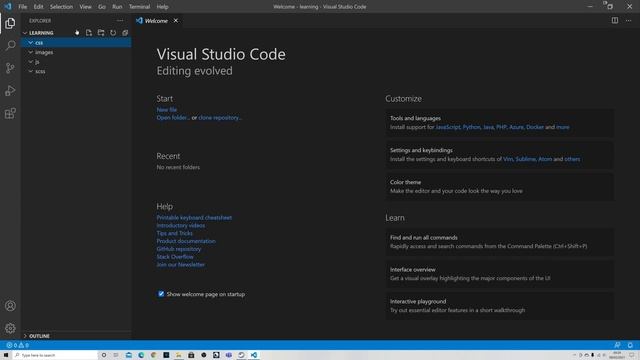Open Task View from the taskbar
640x360 pixels.
pos(116,355)
